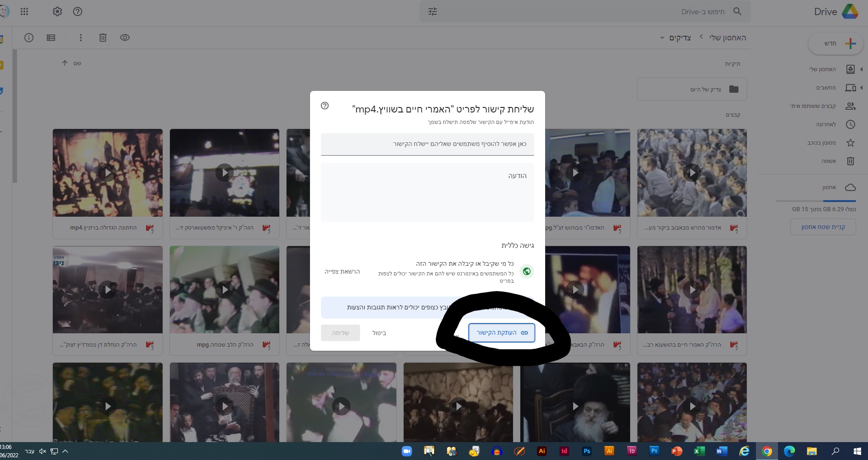Open the more actions three-dot menu

click(80, 38)
